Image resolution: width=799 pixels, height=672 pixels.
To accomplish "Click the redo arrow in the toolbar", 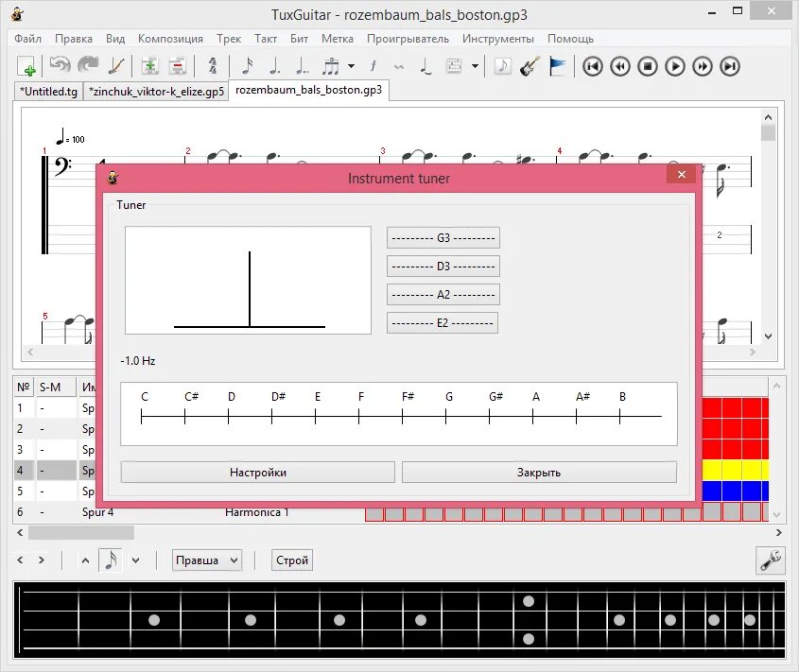I will (x=88, y=66).
